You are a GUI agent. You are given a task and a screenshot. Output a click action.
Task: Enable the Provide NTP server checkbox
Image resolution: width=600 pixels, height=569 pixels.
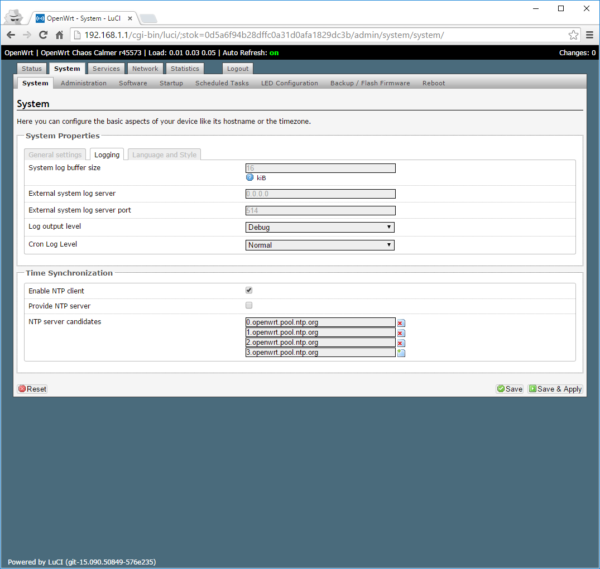(x=249, y=305)
